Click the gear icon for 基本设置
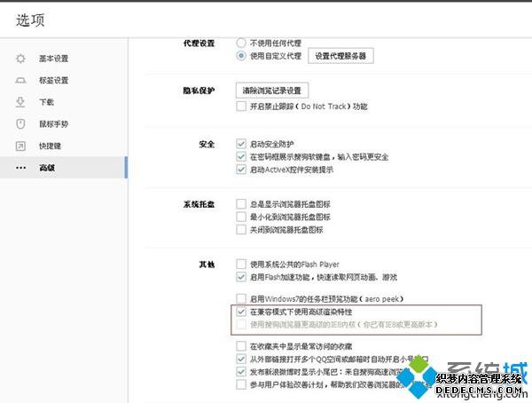532x403 pixels. coord(20,59)
